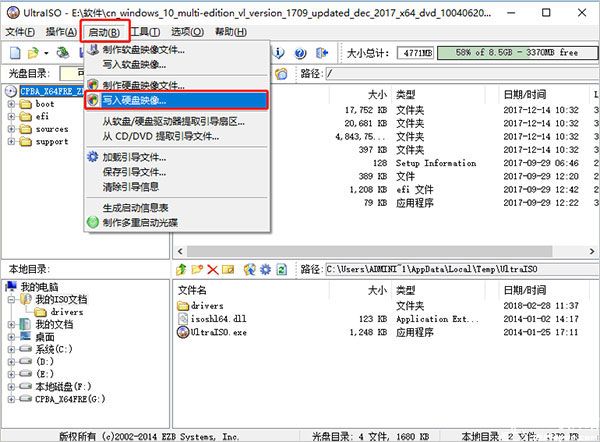Click the shield icon beside 写入硬盘映像

pos(93,100)
